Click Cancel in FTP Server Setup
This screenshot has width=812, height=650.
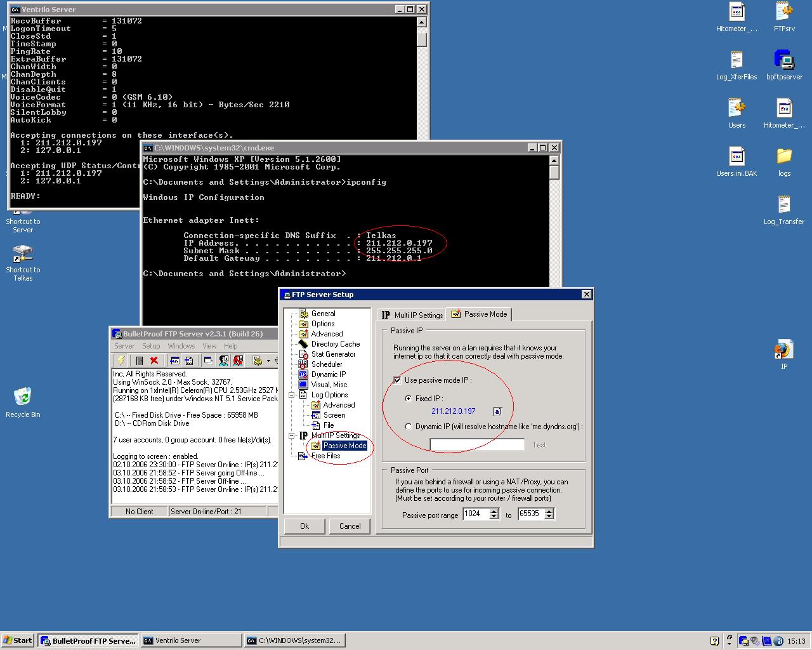(350, 526)
